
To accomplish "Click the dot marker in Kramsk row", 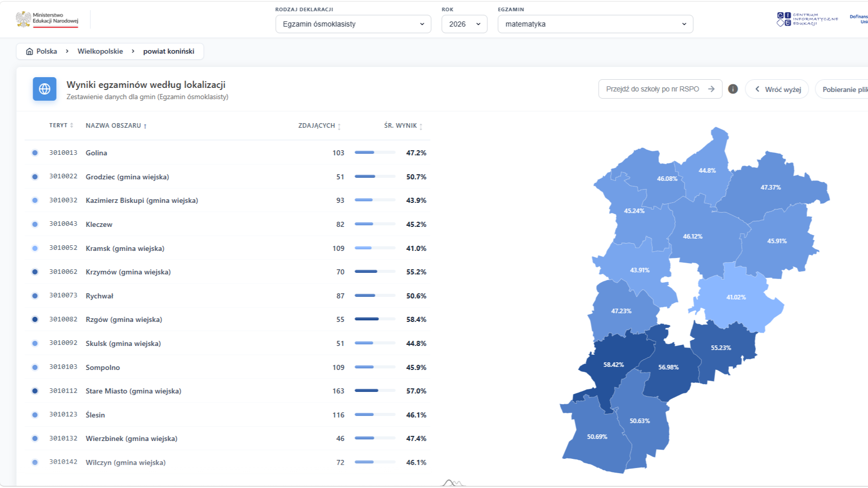I will 35,248.
